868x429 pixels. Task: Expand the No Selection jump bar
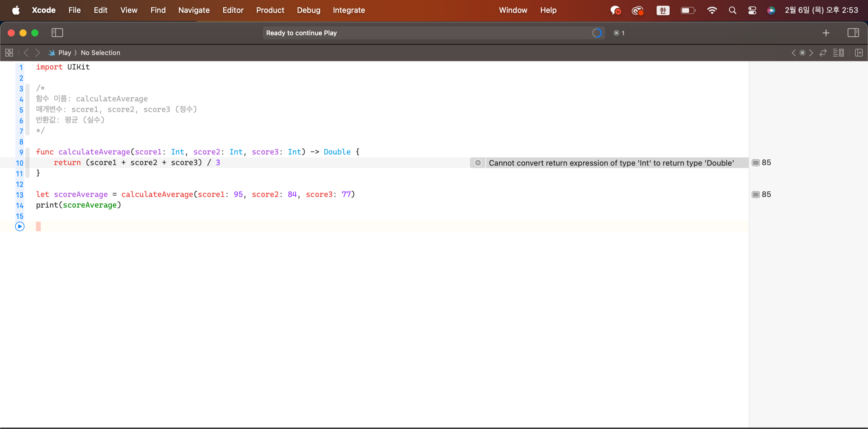[x=100, y=53]
